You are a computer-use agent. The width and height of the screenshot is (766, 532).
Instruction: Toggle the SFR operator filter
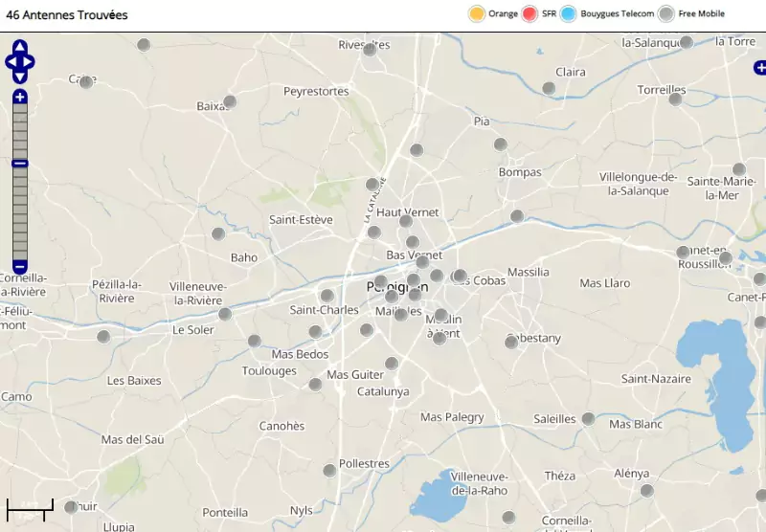tap(529, 13)
